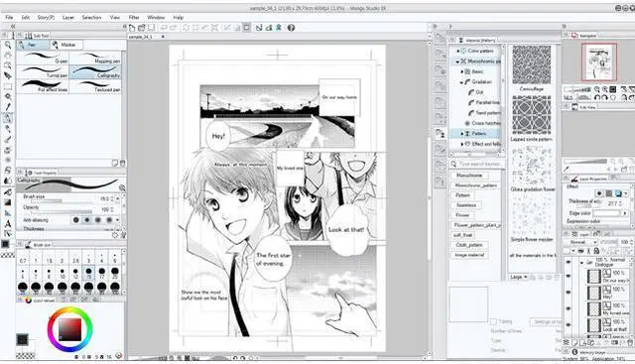Click the New document toolbar icon
Screen dimensions: 635x364
132,28
